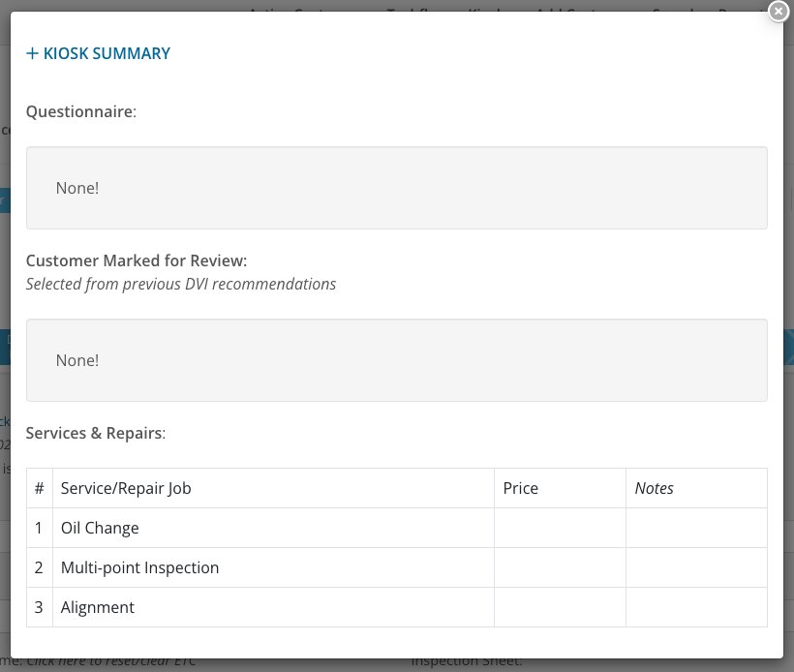Click the plus icon beside Kiosk Summary
This screenshot has width=794, height=672.
(32, 54)
